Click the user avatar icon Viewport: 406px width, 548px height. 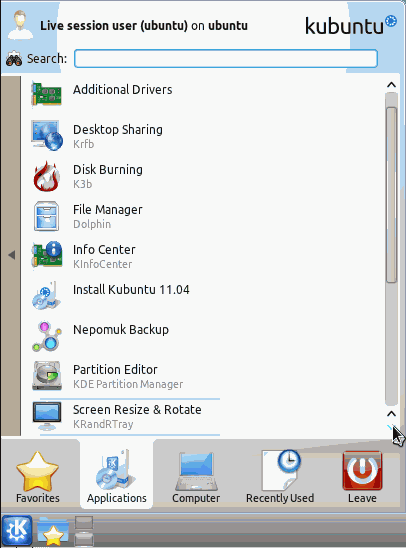point(20,24)
